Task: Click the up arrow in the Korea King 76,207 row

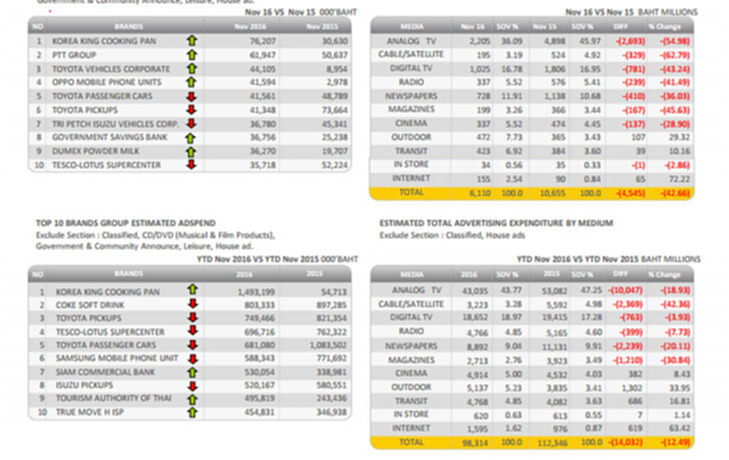Action: point(192,40)
